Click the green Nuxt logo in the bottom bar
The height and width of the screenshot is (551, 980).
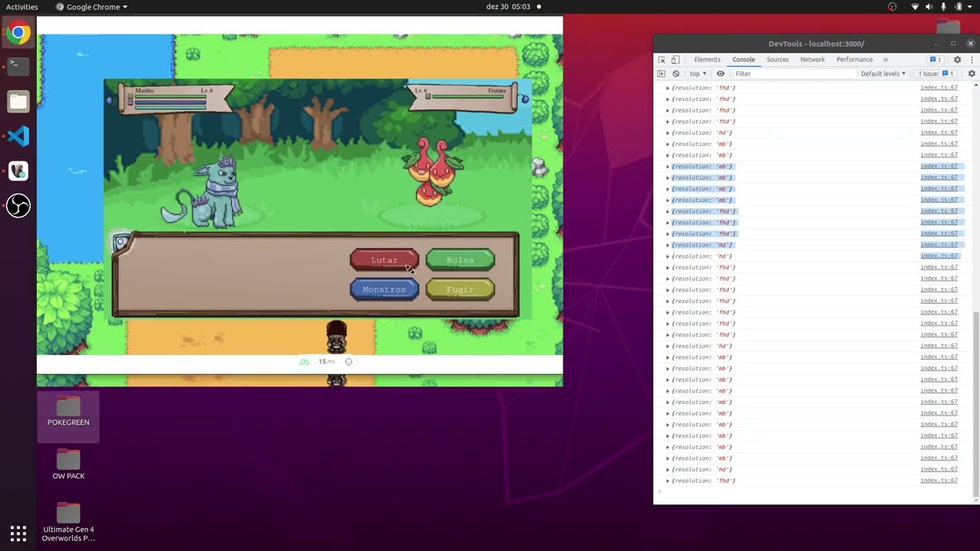click(x=304, y=361)
